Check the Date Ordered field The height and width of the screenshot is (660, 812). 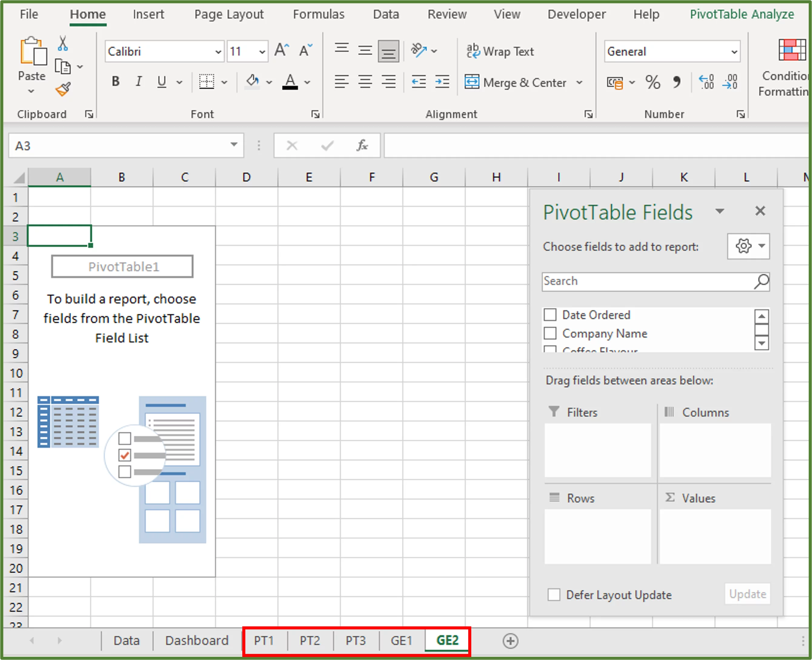point(550,315)
